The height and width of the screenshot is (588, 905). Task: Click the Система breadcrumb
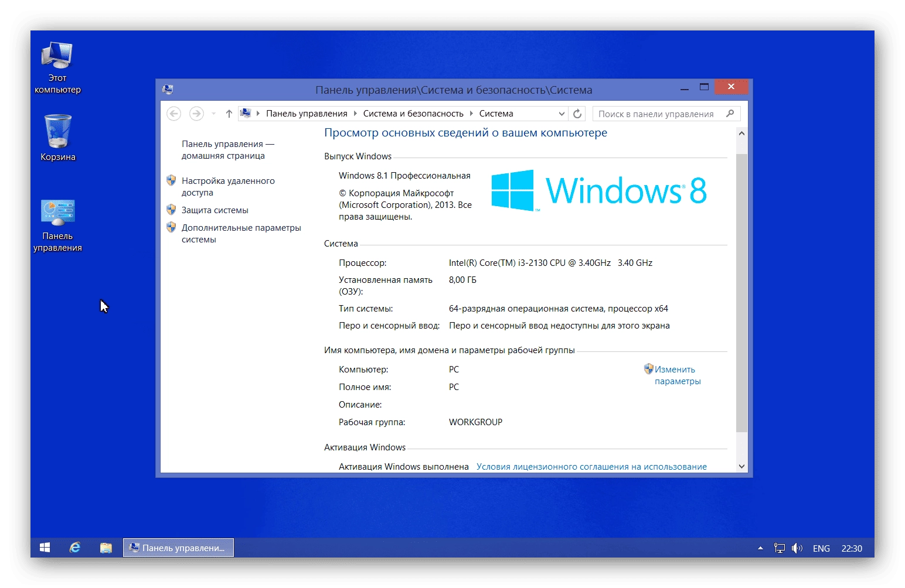pyautogui.click(x=496, y=114)
